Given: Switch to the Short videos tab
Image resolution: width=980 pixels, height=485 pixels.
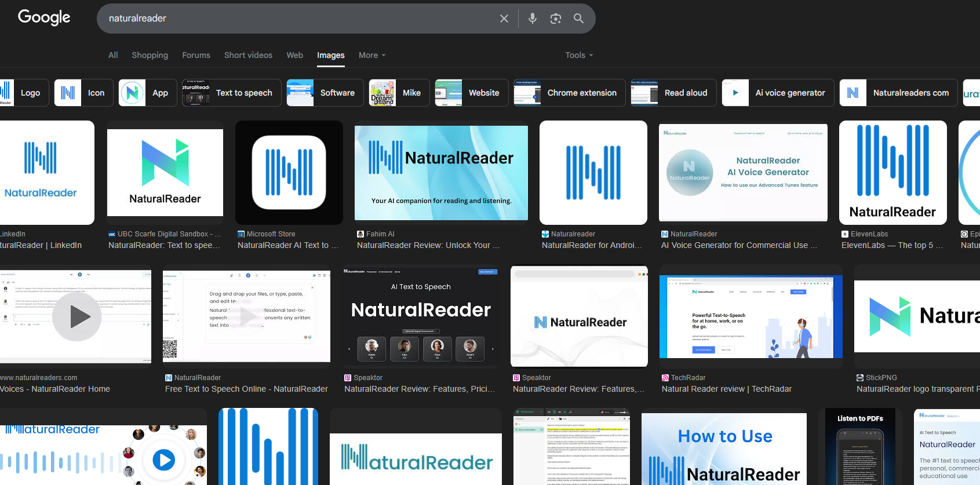Looking at the screenshot, I should pyautogui.click(x=248, y=55).
